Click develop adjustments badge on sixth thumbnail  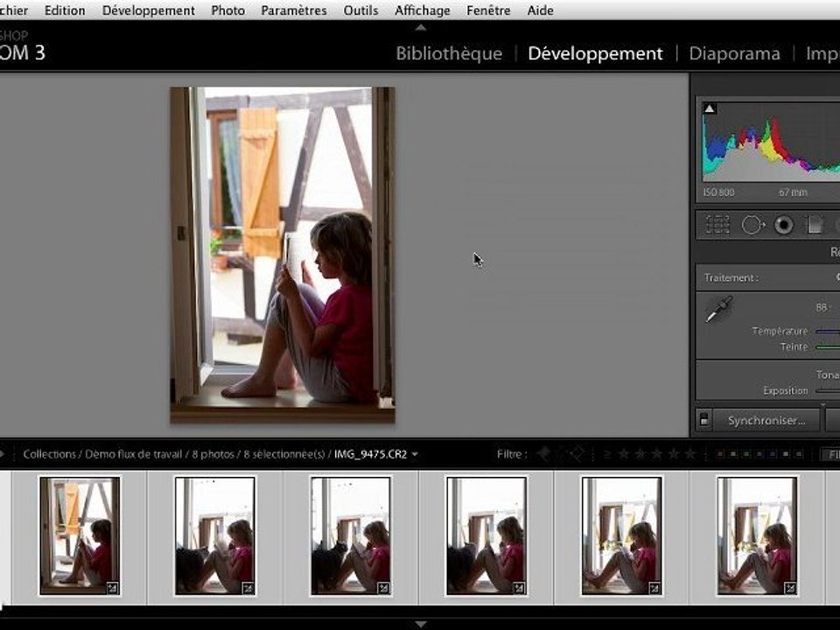tap(790, 588)
